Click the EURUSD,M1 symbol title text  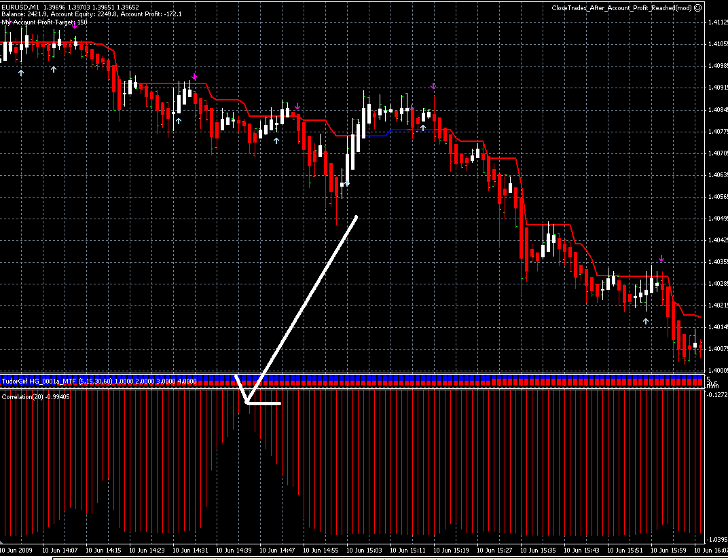pos(20,7)
